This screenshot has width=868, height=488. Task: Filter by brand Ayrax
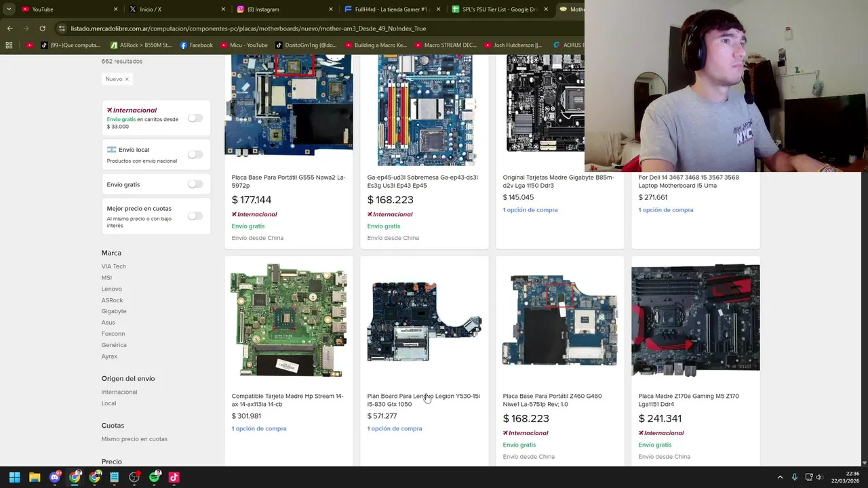point(109,357)
